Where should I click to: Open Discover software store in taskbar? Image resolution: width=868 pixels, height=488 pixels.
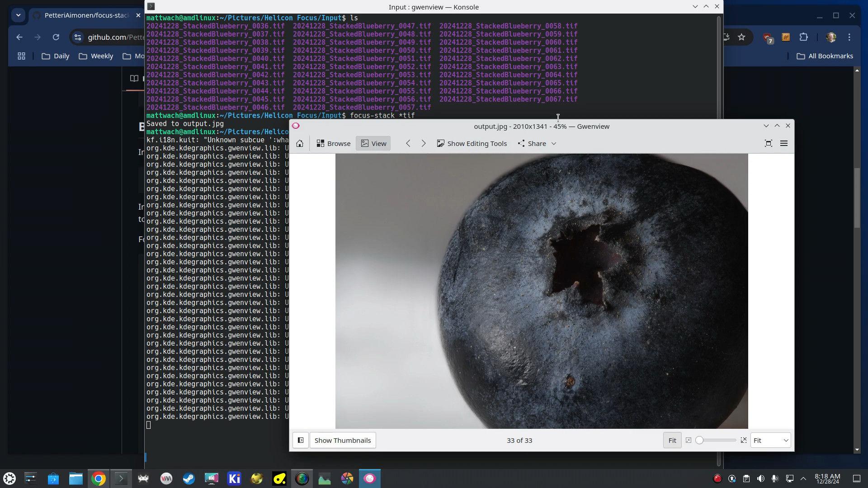tap(53, 479)
